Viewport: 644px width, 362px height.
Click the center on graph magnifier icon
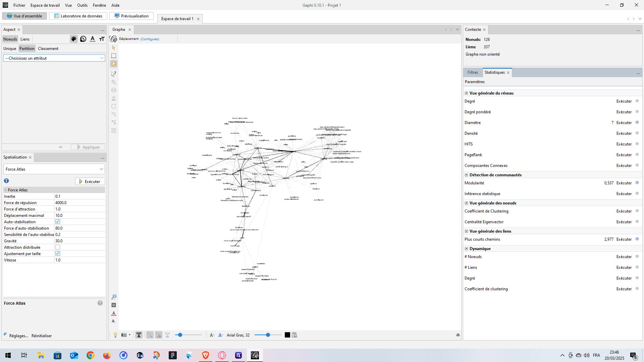(x=114, y=297)
